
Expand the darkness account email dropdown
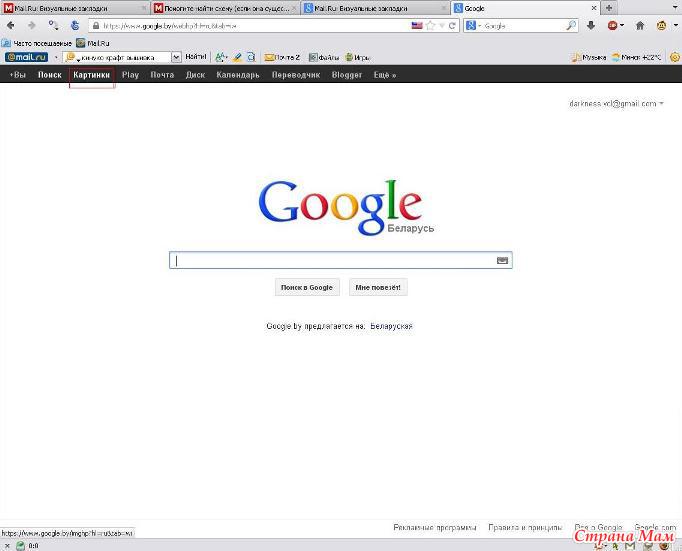pos(661,104)
